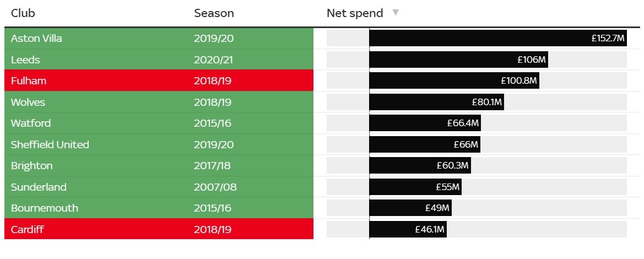
Task: Sort table by Club column header
Action: [x=23, y=13]
